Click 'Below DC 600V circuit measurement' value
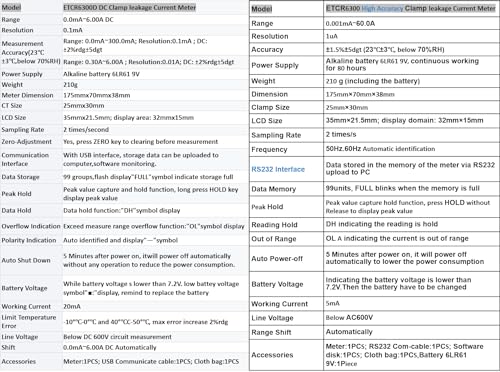The width and height of the screenshot is (500, 372). (117, 337)
